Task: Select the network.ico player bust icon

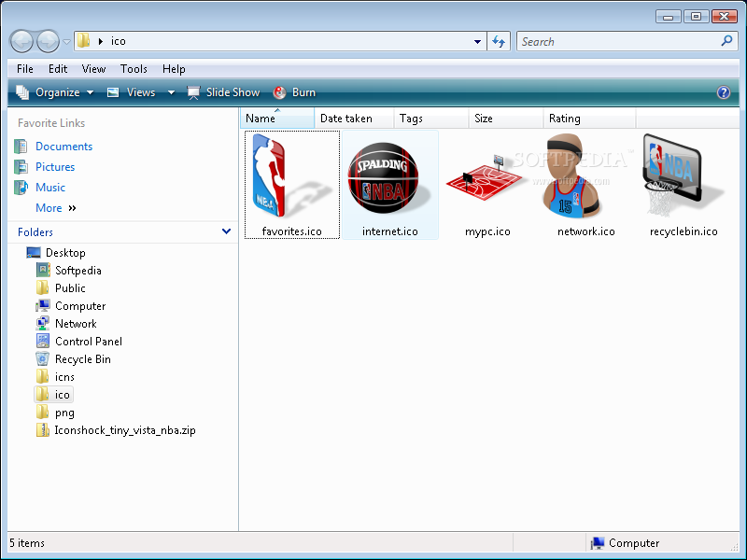Action: tap(571, 176)
